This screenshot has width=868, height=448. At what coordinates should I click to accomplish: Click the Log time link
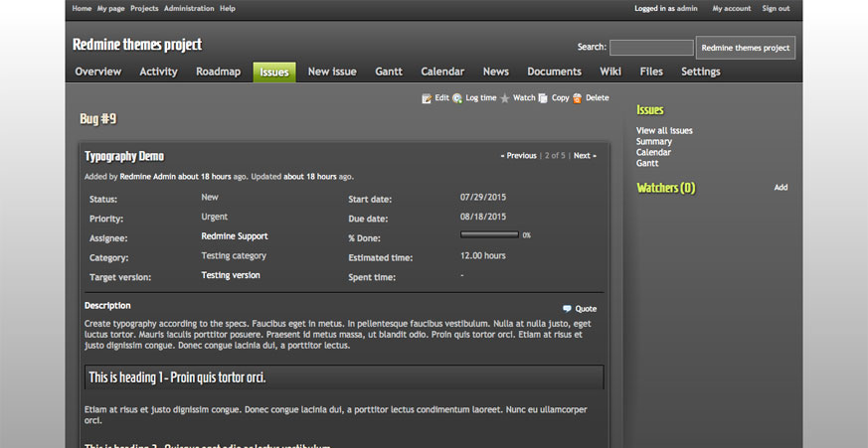[x=480, y=98]
